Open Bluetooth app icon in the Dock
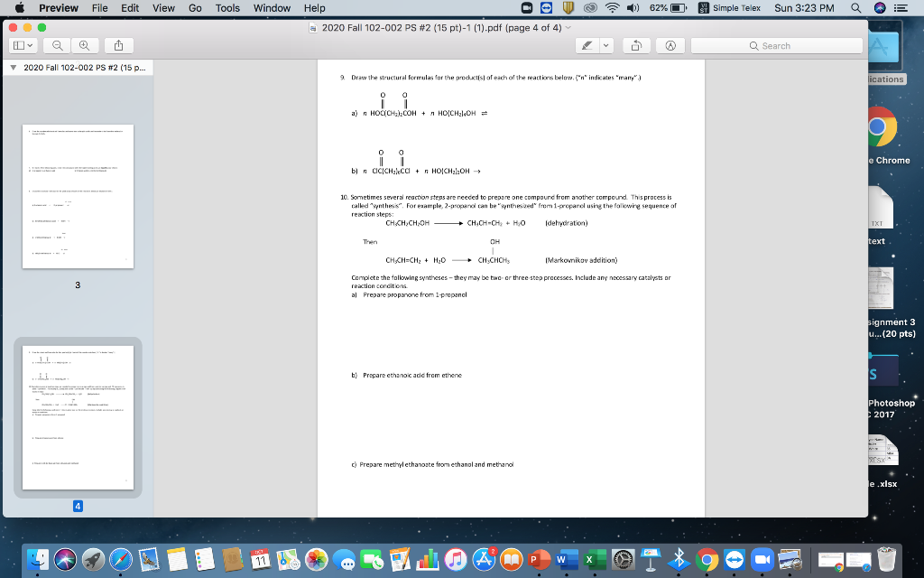Image resolution: width=924 pixels, height=578 pixels. pos(679,559)
